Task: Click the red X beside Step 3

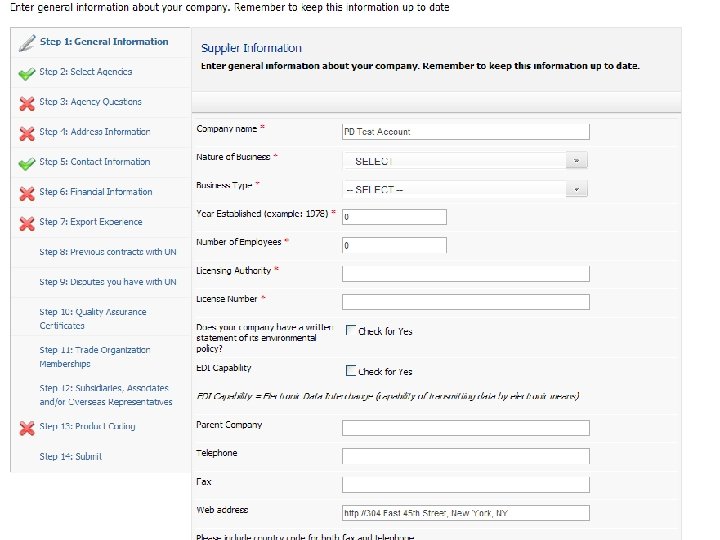Action: point(27,103)
